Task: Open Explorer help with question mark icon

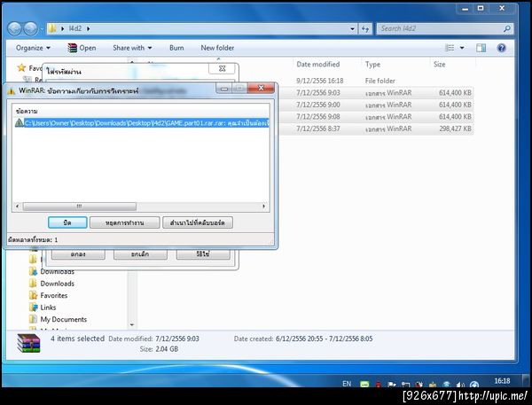Action: pyautogui.click(x=501, y=48)
